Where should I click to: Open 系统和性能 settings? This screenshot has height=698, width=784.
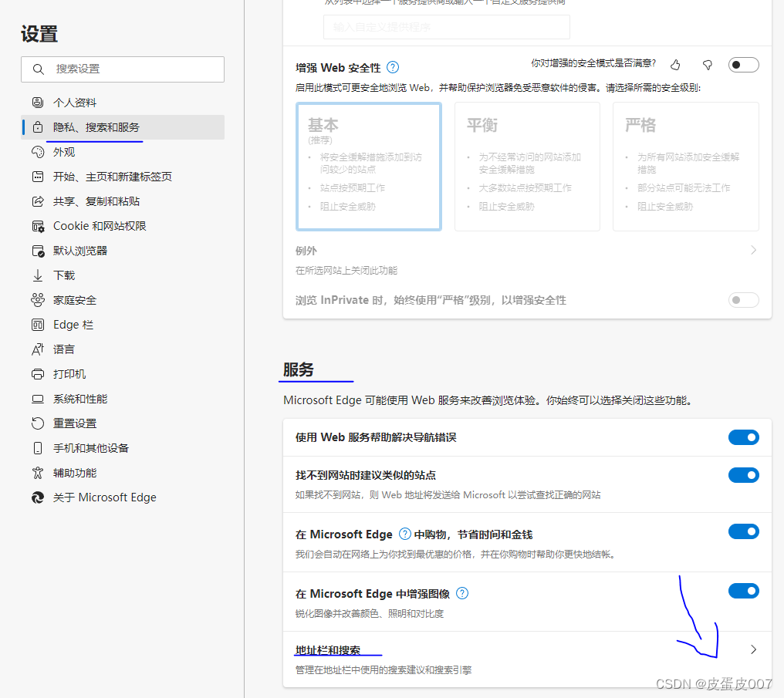[x=123, y=399]
